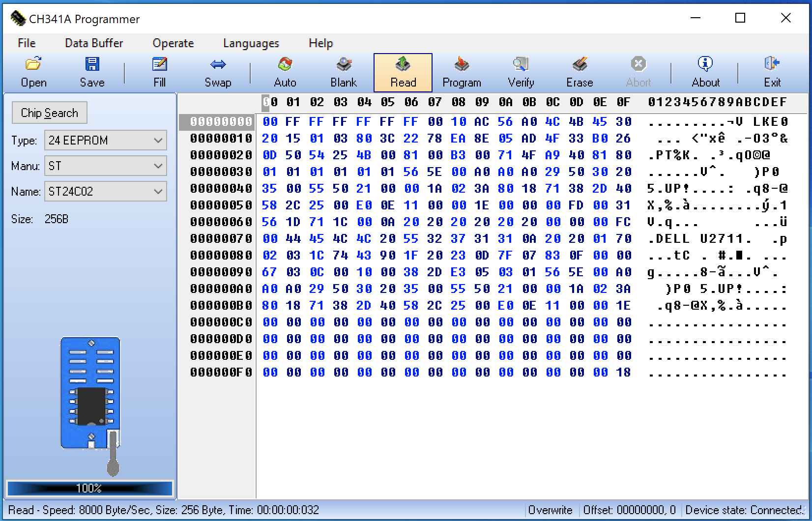Select hex address row 00000000
This screenshot has width=812, height=521.
click(x=221, y=121)
